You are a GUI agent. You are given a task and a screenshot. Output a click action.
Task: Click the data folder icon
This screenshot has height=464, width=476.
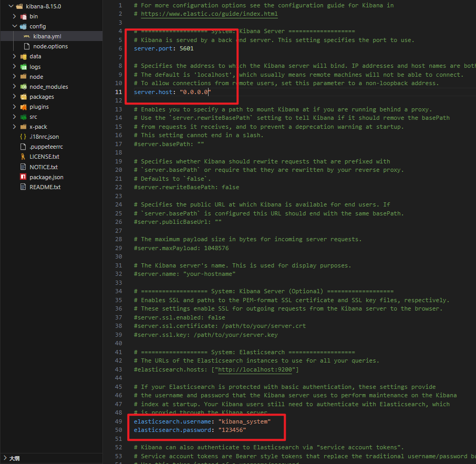pyautogui.click(x=23, y=56)
